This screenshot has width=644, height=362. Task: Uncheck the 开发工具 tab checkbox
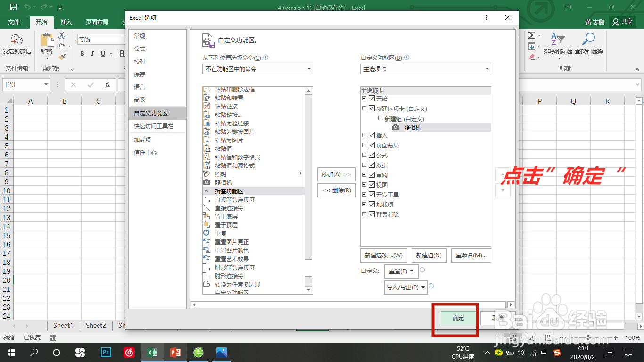point(372,194)
